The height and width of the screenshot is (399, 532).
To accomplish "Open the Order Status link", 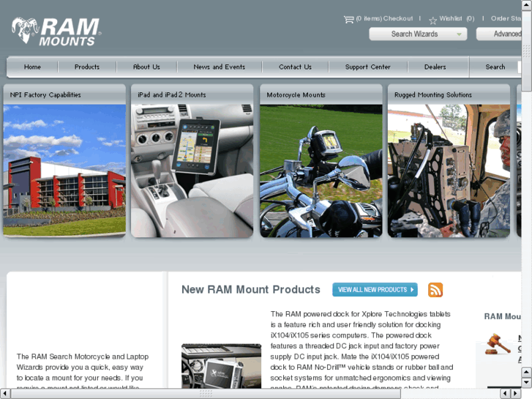I will tap(506, 19).
